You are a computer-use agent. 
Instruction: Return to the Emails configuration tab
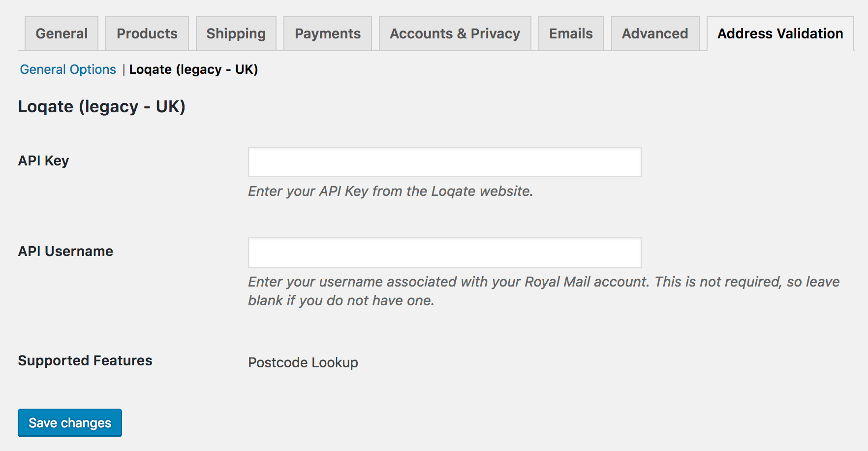(x=571, y=33)
